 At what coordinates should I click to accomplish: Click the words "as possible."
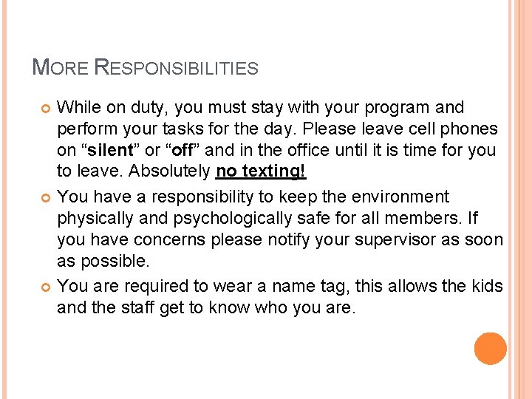[x=103, y=262]
